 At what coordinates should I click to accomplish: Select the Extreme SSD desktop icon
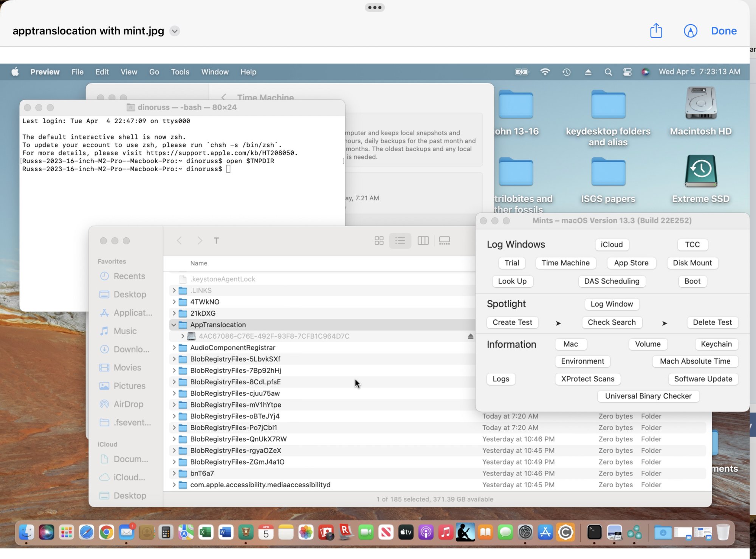[700, 179]
